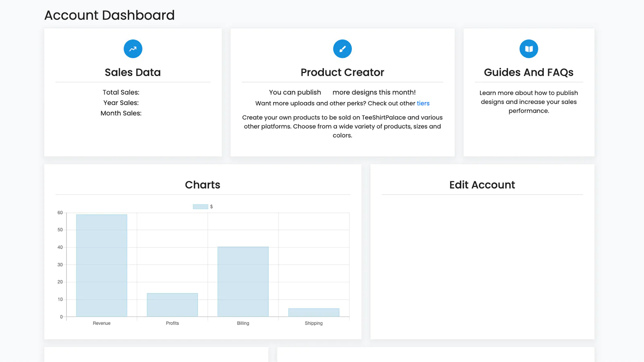Click the Charts section title
Image resolution: width=644 pixels, height=362 pixels.
(x=202, y=185)
